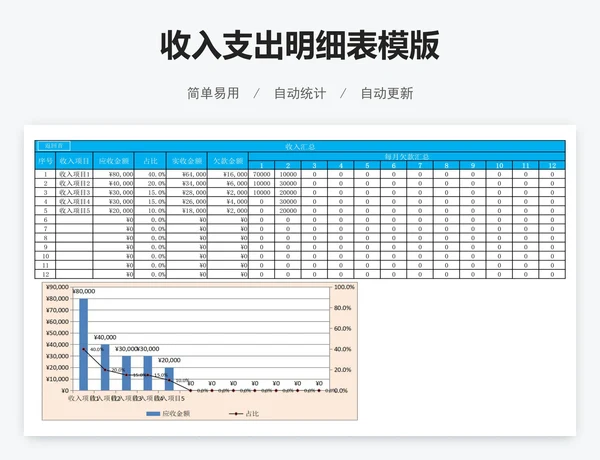Select month column header 6
Screen dimensions: 600x460
click(393, 165)
